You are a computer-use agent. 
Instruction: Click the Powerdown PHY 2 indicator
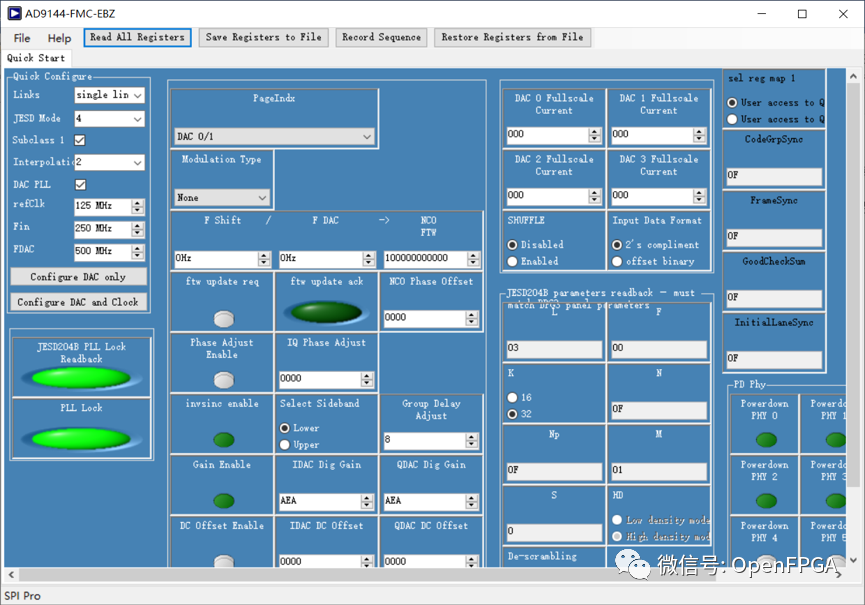pyautogui.click(x=765, y=501)
